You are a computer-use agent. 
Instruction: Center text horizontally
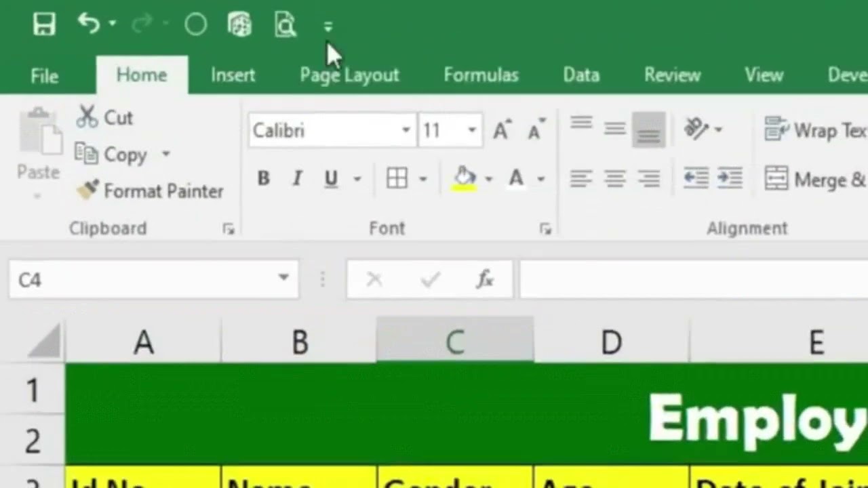click(x=615, y=178)
